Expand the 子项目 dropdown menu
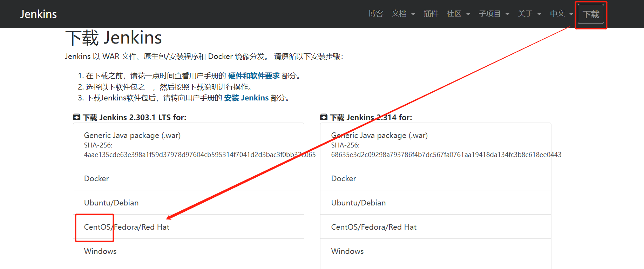644x269 pixels. 494,14
